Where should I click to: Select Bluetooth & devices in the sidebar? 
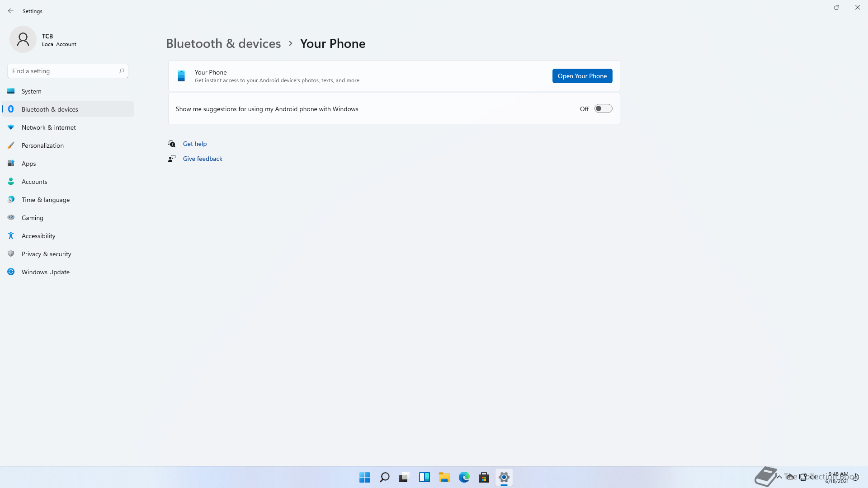tap(68, 109)
